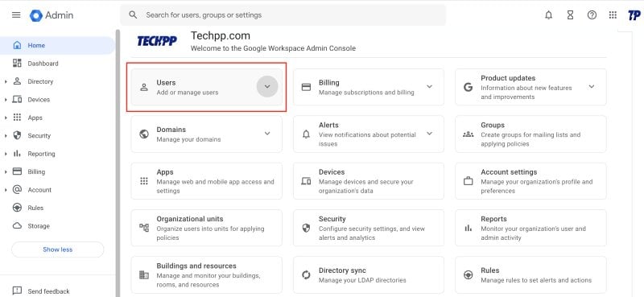Open the Security card title
Viewport: 644px width, 297px height.
332,219
